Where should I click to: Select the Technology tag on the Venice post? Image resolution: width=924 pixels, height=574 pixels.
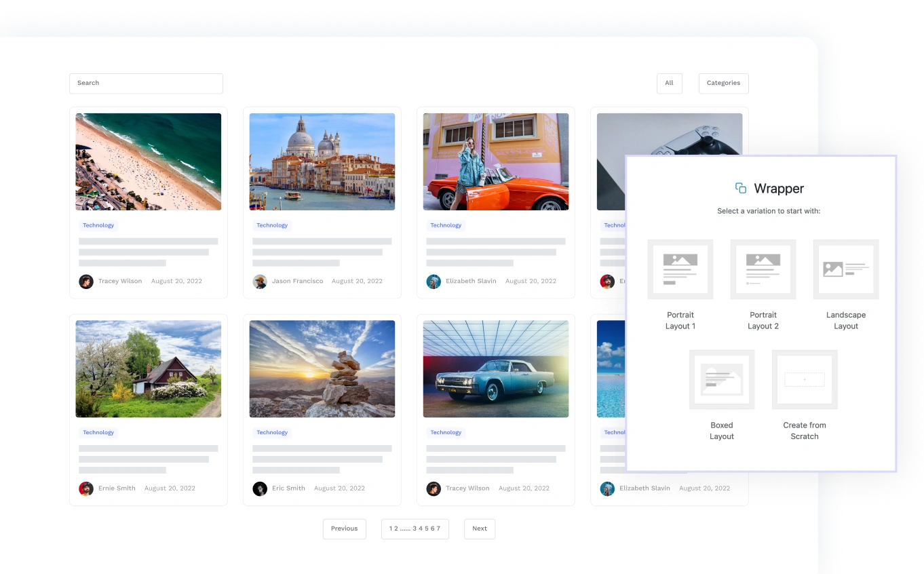point(272,225)
